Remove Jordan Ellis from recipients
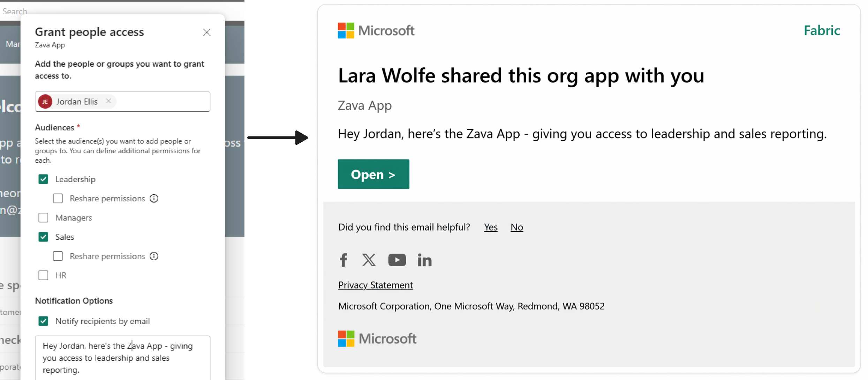This screenshot has width=868, height=380. [x=108, y=101]
